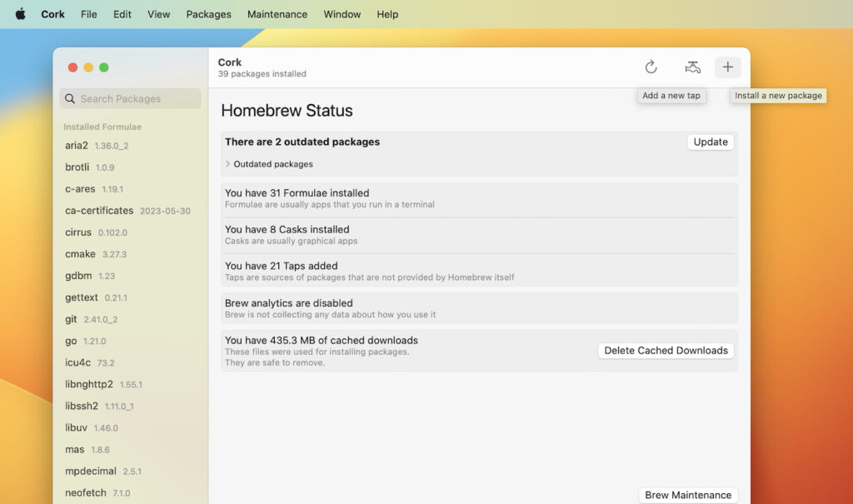The width and height of the screenshot is (853, 504).
Task: Select the cmake formula
Action: pyautogui.click(x=80, y=254)
